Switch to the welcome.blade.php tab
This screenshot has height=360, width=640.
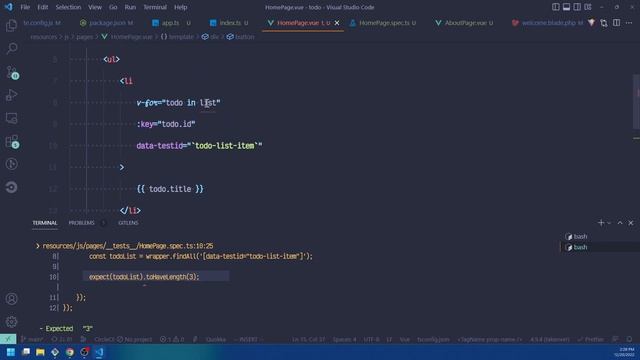[x=548, y=23]
